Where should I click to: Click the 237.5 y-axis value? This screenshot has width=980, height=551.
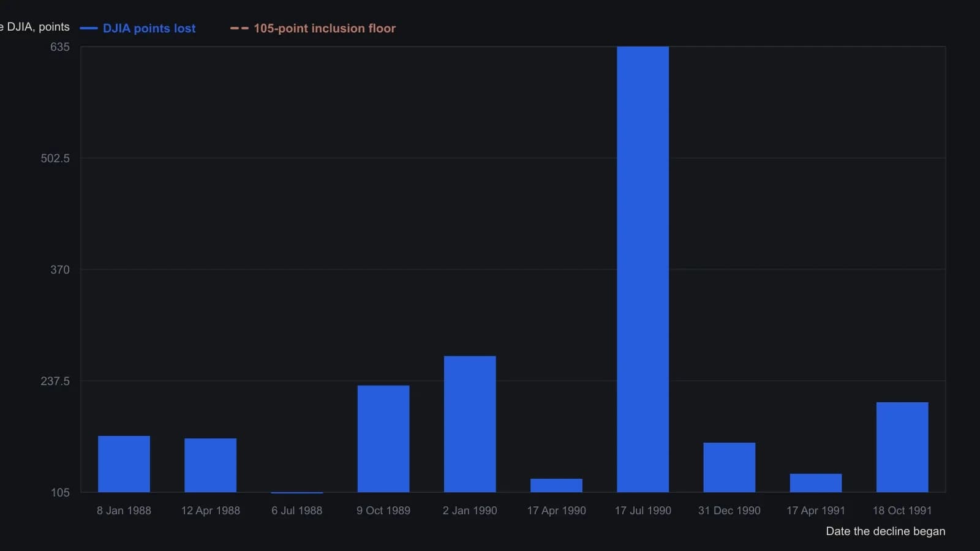pos(55,381)
